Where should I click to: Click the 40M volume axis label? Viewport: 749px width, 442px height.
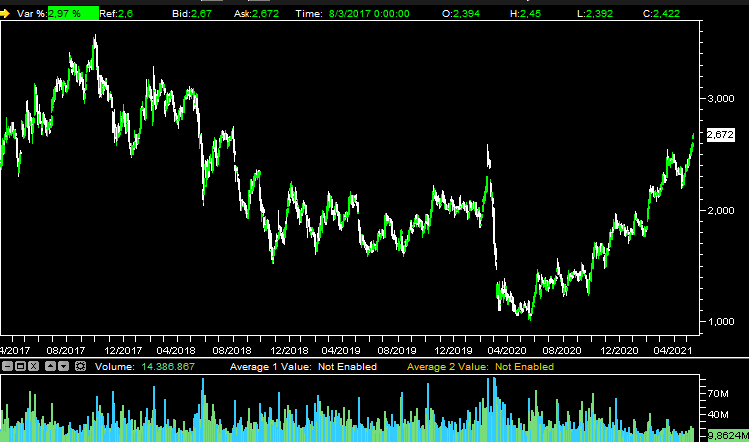[718, 414]
